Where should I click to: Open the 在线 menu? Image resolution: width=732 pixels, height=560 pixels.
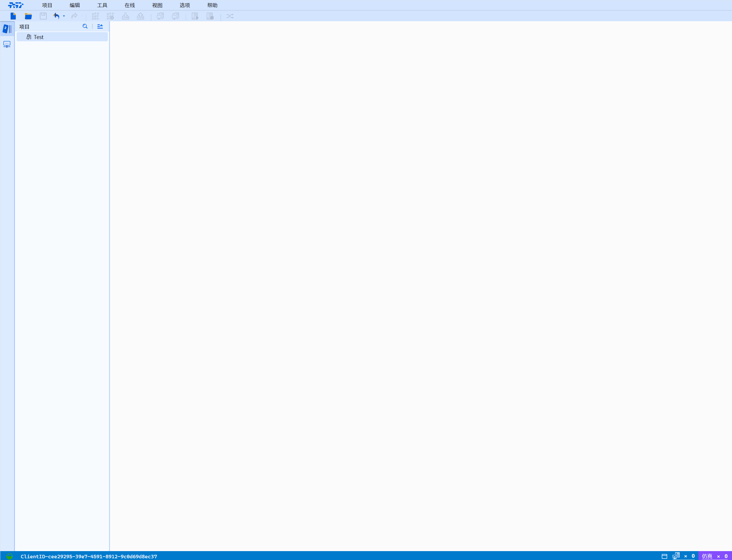click(x=130, y=5)
